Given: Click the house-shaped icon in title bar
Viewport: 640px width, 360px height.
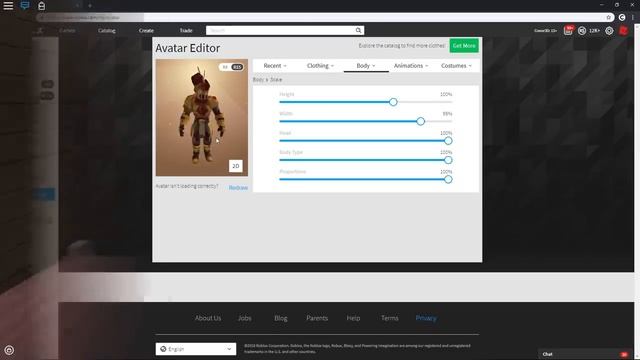Looking at the screenshot, I should coord(41,6).
